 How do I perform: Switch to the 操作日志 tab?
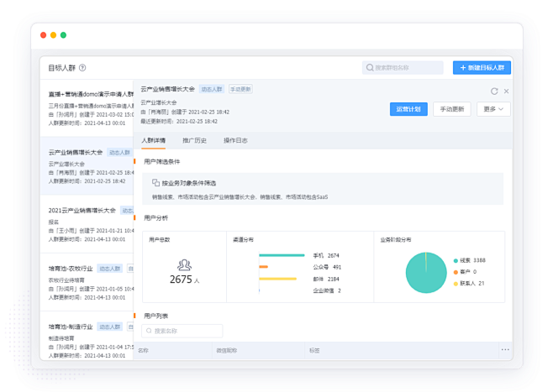[x=235, y=140]
